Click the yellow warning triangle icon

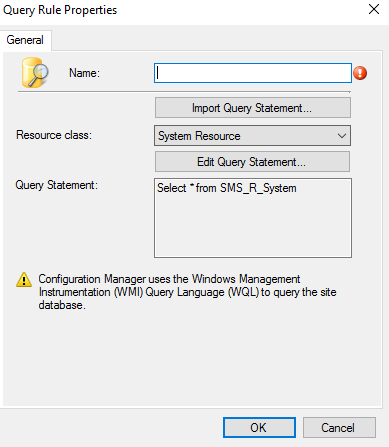[24, 279]
